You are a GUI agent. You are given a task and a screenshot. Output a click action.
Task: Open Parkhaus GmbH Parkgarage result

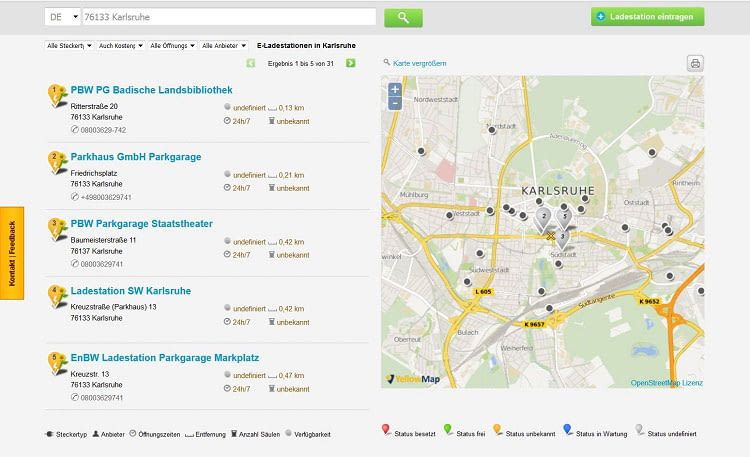136,157
